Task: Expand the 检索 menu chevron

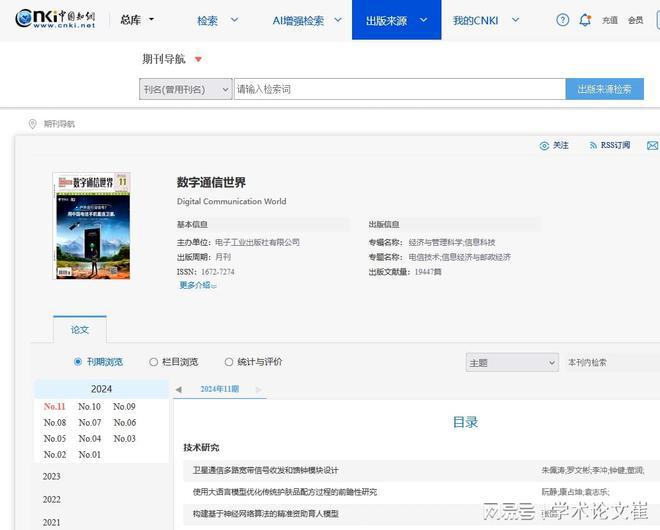Action: pyautogui.click(x=234, y=20)
